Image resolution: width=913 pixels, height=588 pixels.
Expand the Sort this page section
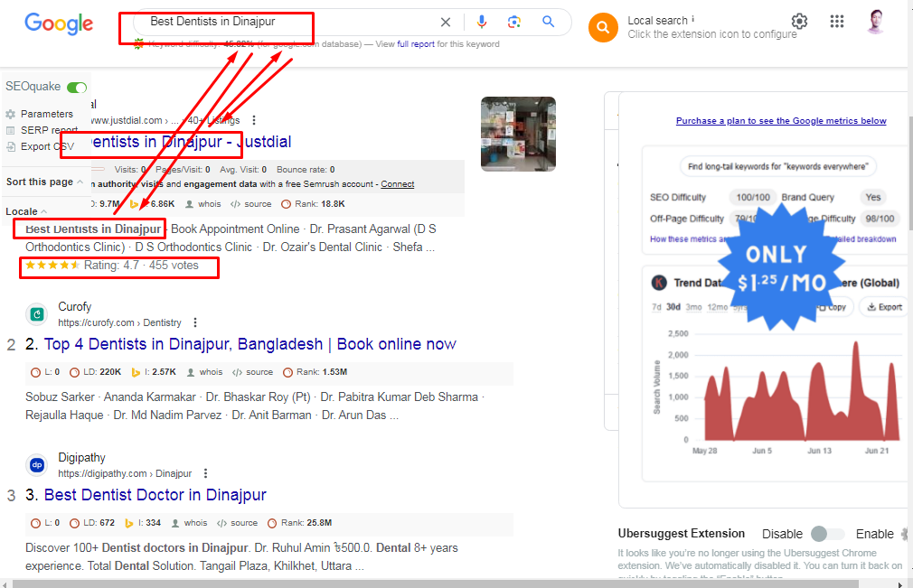[45, 182]
